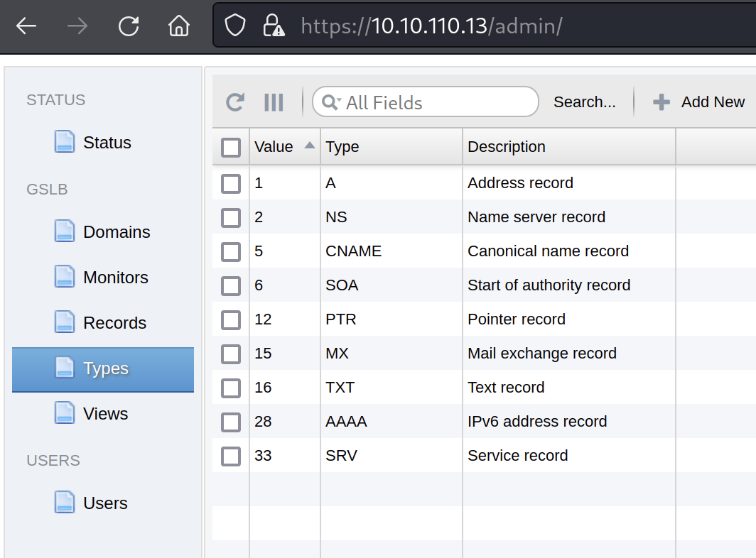This screenshot has height=558, width=756.
Task: Click the grid reload icon in toolbar
Action: 235,102
